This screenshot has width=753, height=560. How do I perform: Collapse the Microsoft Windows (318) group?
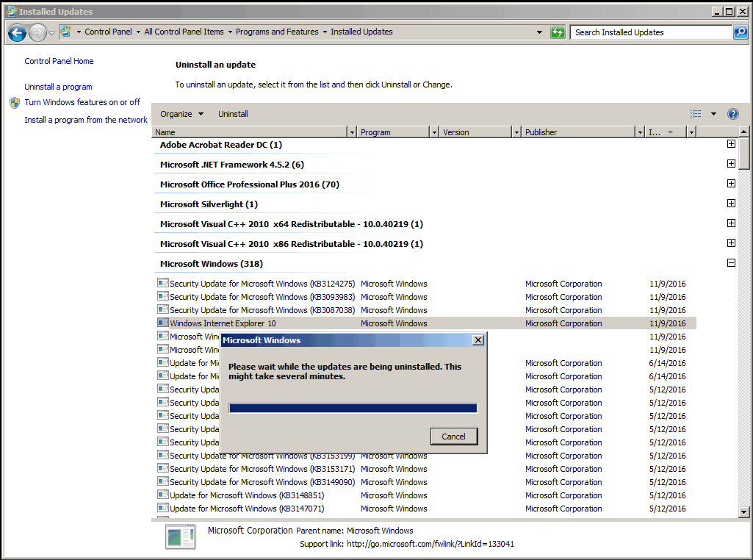click(731, 262)
